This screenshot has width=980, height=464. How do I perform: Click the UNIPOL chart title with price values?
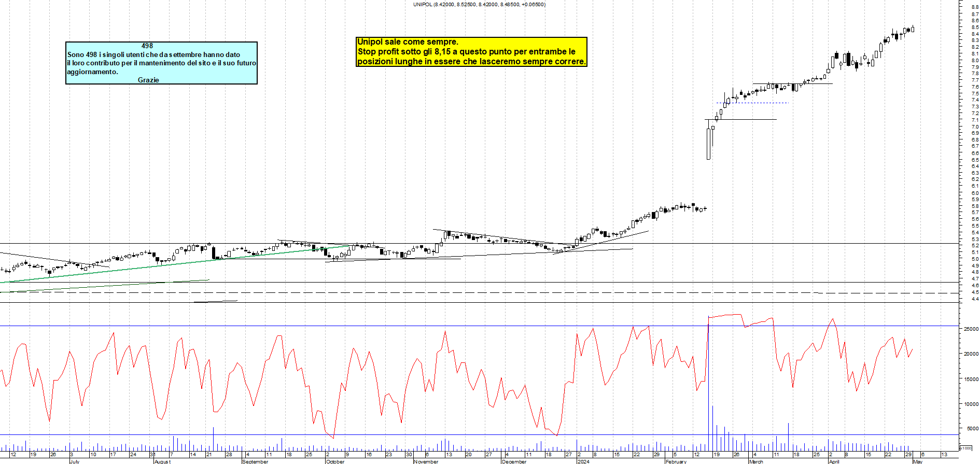(479, 4)
